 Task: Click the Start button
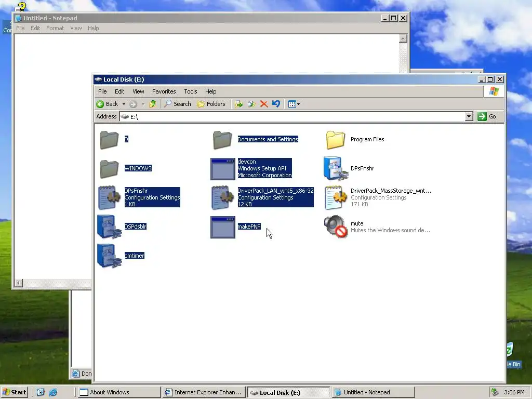click(14, 392)
